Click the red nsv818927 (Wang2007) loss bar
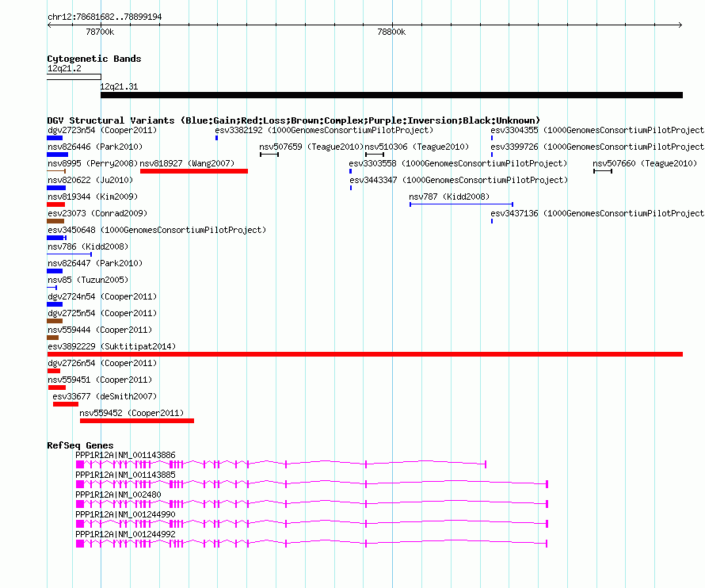This screenshot has width=705, height=588. (x=194, y=171)
